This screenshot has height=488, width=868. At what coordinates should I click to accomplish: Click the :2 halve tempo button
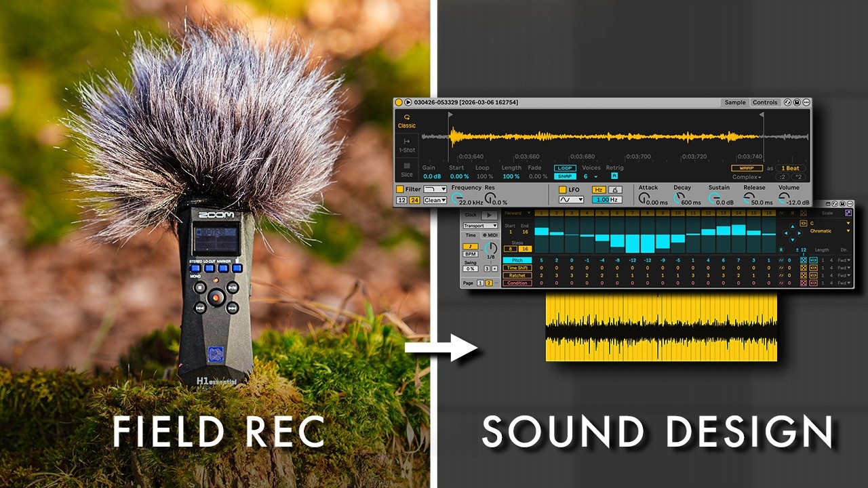[x=783, y=177]
